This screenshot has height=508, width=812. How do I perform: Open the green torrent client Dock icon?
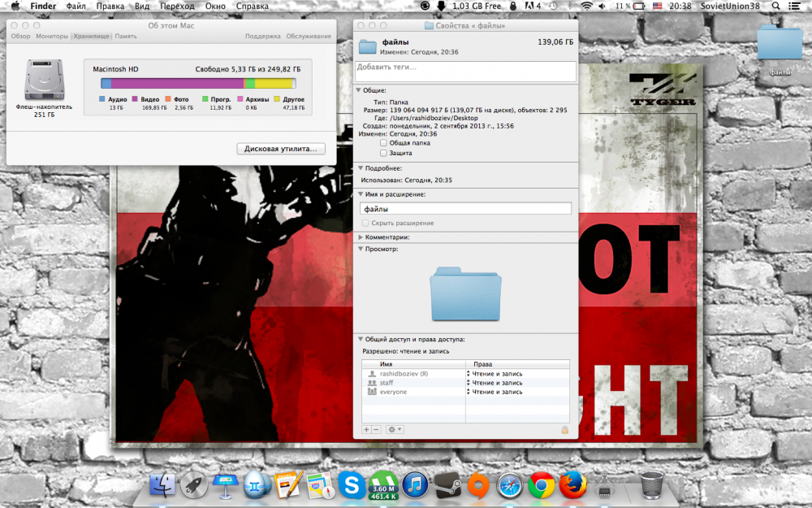[x=383, y=486]
